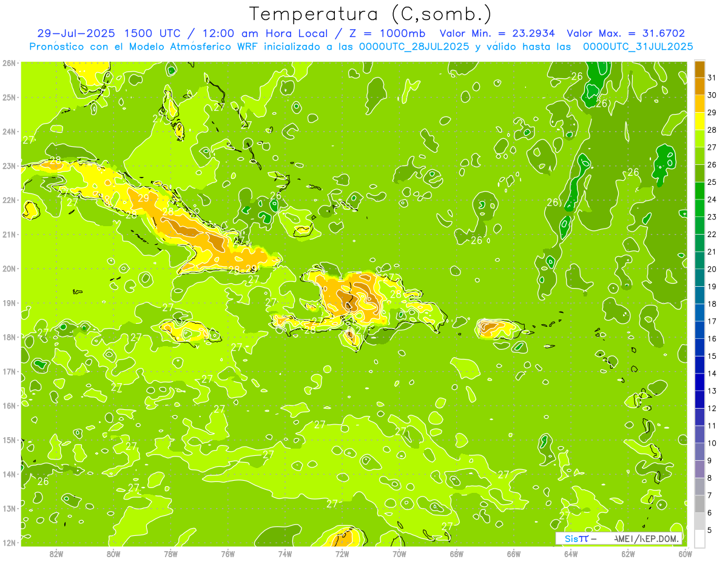
Task: Click the longitude axis label "68W"
Action: tap(456, 554)
